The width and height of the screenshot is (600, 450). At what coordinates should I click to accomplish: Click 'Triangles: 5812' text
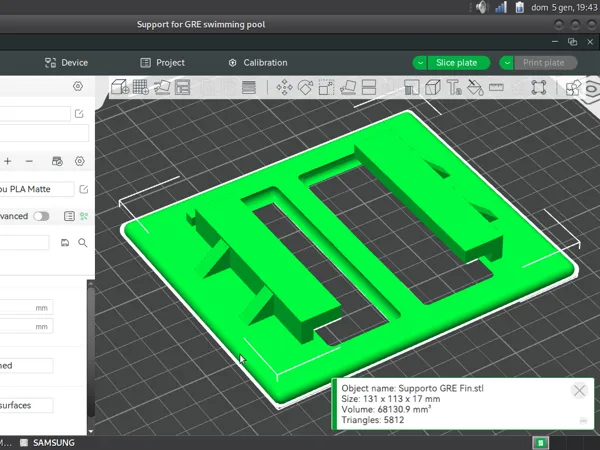[373, 420]
